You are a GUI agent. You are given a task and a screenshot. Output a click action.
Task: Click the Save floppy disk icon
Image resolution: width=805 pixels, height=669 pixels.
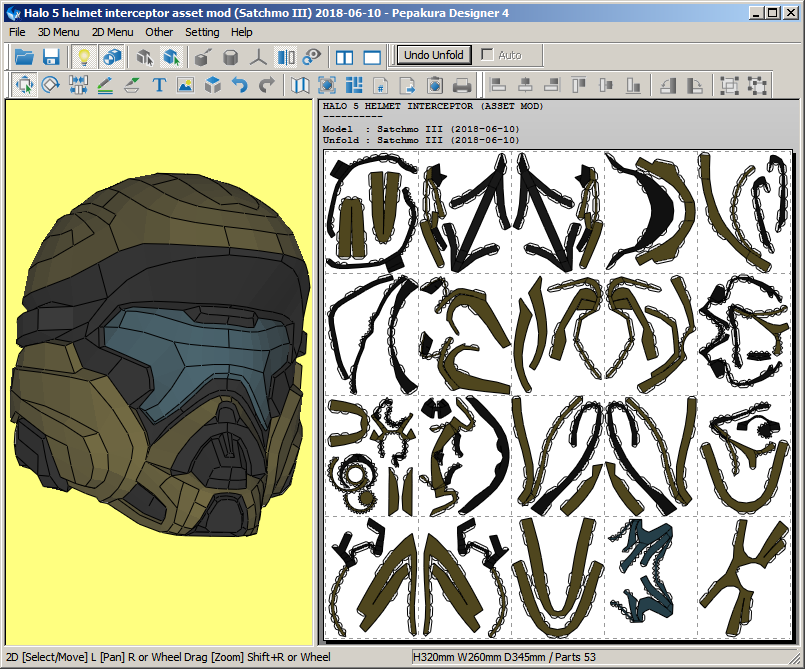tap(51, 57)
